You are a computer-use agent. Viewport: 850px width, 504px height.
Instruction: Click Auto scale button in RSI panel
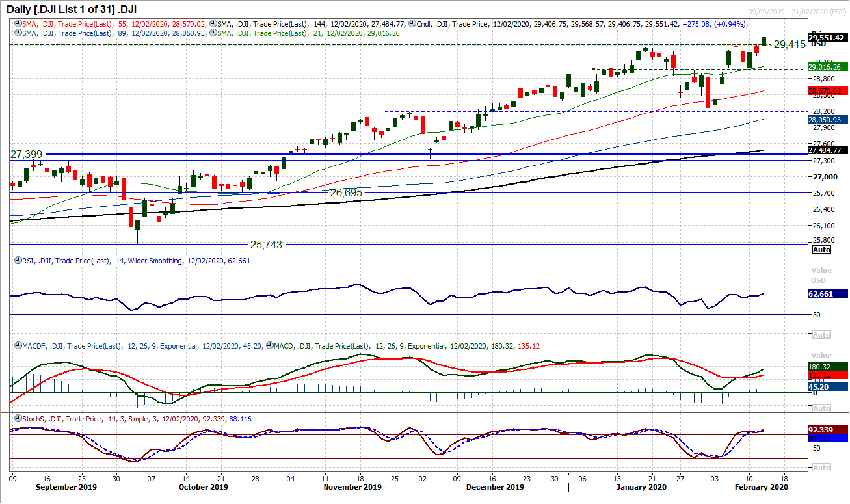821,334
